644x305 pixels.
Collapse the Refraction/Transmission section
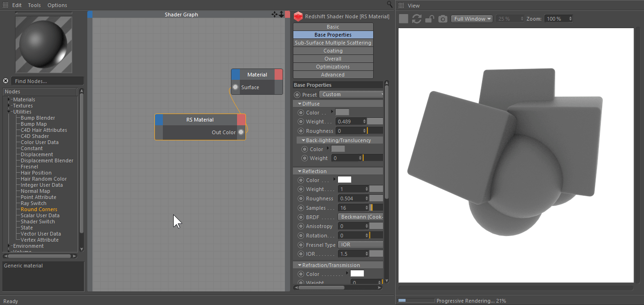(x=300, y=265)
